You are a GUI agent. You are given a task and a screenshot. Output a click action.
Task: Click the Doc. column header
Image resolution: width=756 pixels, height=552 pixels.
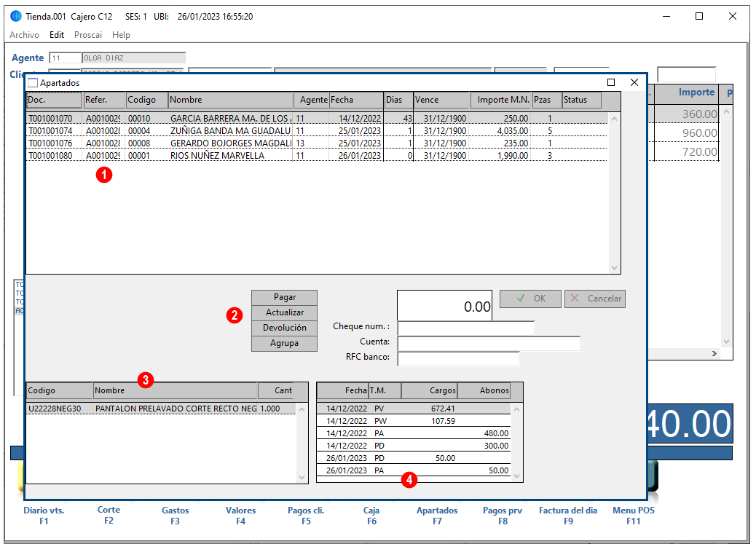(54, 100)
